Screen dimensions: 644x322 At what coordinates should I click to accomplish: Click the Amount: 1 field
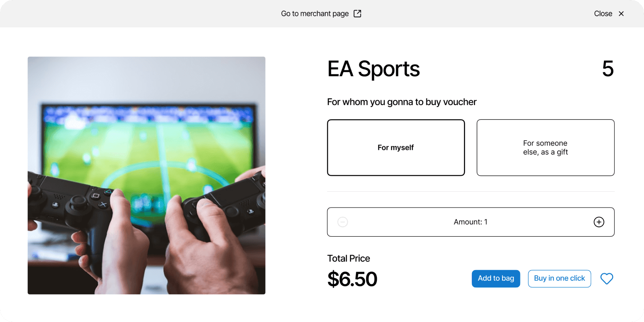(x=471, y=222)
